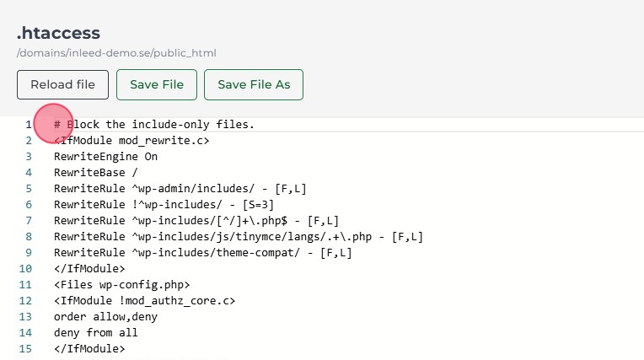Click the Reload file button
The width and height of the screenshot is (644, 360).
point(62,85)
